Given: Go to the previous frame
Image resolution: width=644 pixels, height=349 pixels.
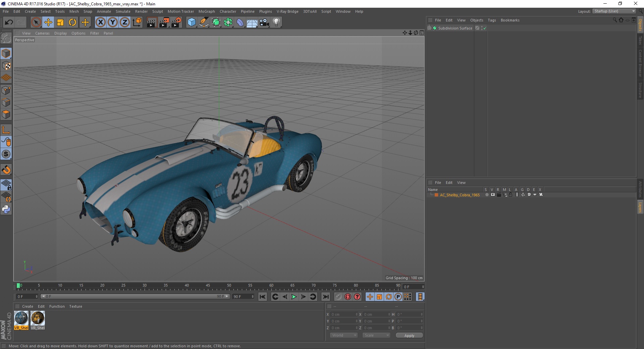Looking at the screenshot, I should click(x=284, y=297).
